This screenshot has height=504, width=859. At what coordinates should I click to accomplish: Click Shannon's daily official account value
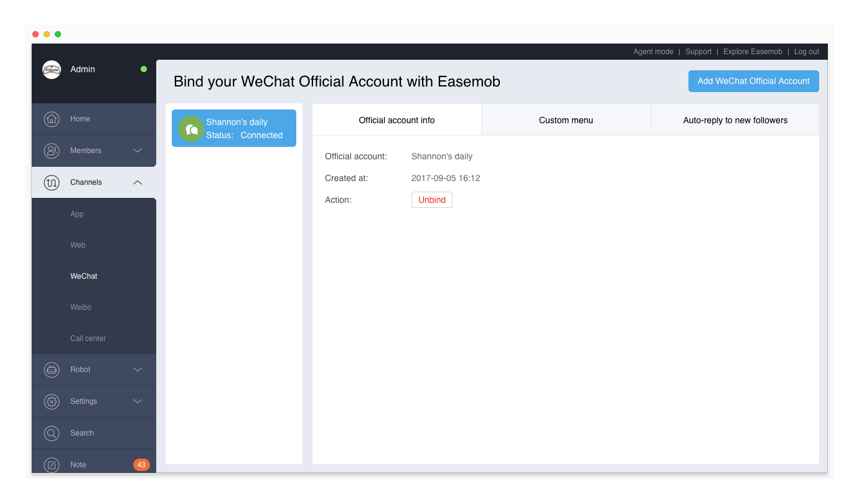pyautogui.click(x=442, y=156)
